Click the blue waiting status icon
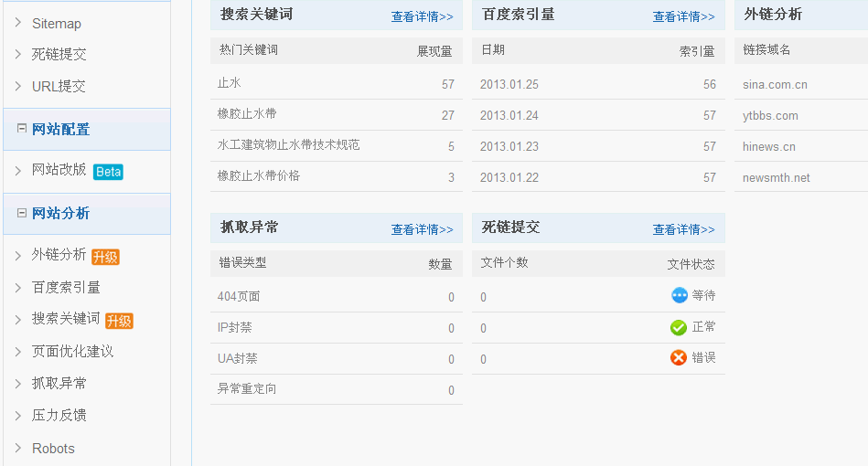868x466 pixels. tap(680, 295)
